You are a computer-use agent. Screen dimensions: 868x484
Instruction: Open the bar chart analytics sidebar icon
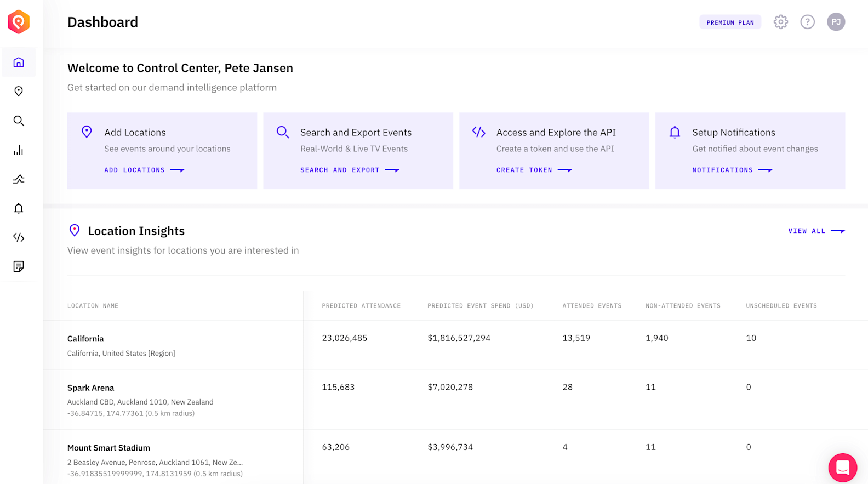point(19,150)
